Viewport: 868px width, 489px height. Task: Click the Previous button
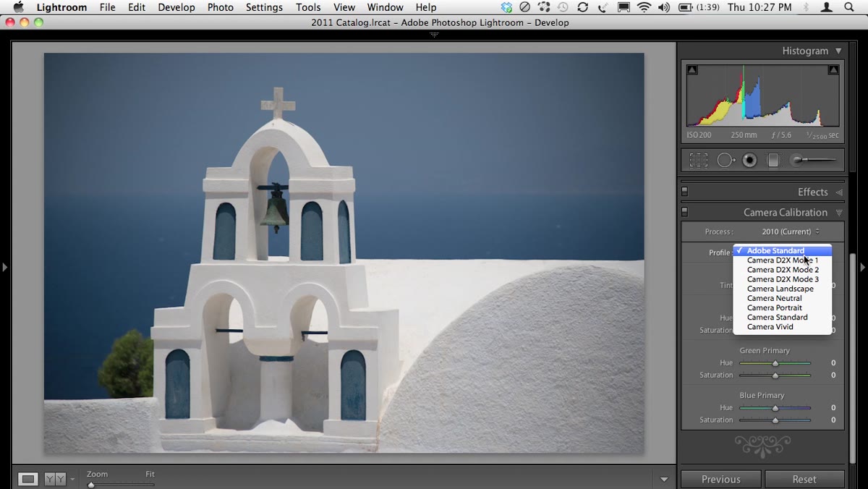(x=720, y=479)
